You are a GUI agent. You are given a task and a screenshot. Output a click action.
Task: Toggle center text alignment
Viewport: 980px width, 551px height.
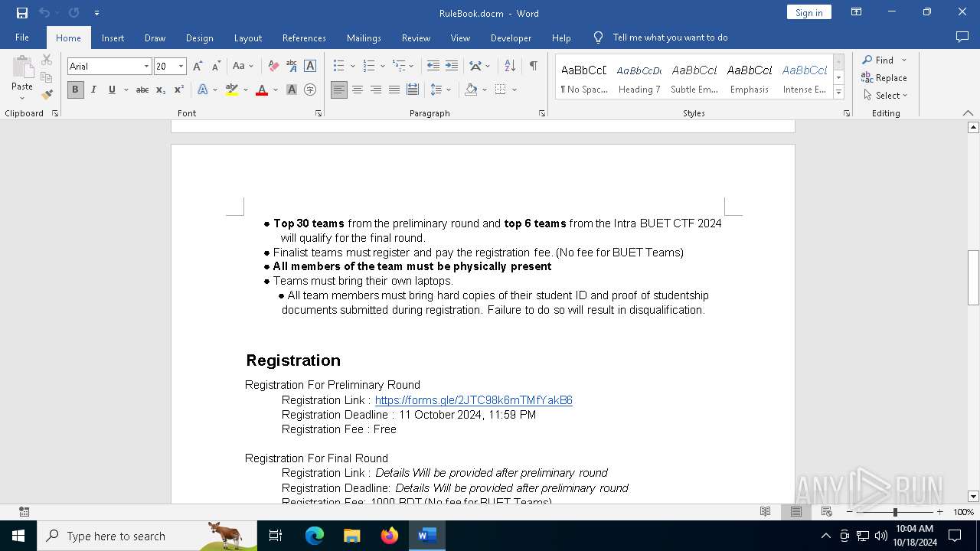click(x=358, y=90)
